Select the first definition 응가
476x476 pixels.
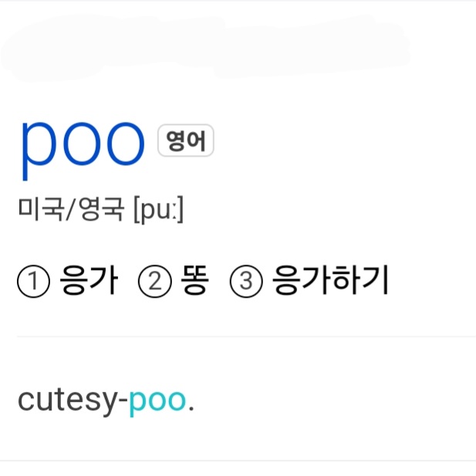pyautogui.click(x=87, y=282)
